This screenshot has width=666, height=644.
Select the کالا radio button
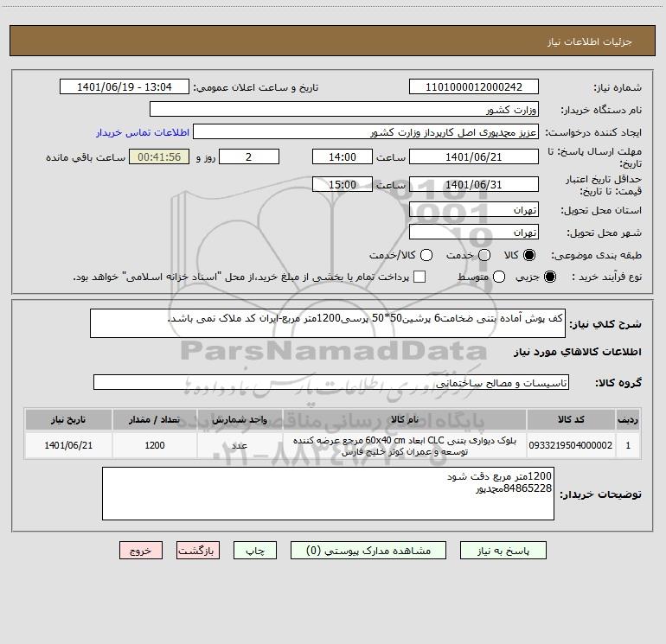pyautogui.click(x=529, y=255)
